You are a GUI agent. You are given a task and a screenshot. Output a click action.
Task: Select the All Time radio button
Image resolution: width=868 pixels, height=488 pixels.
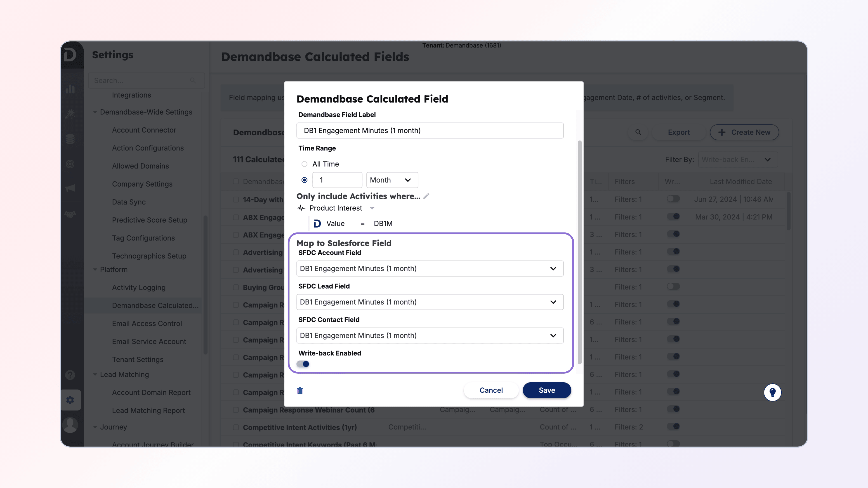pyautogui.click(x=304, y=164)
